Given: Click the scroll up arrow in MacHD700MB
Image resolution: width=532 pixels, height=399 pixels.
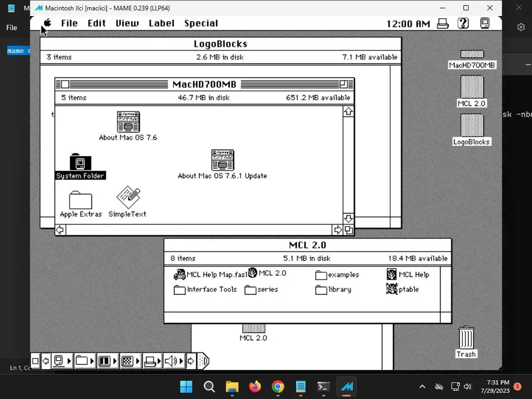Looking at the screenshot, I should pos(349,112).
